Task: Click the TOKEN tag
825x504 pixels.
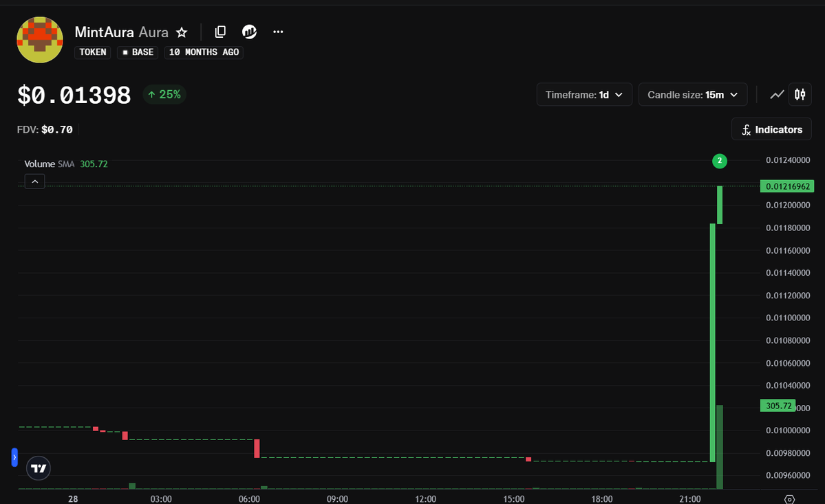Action: (x=93, y=52)
